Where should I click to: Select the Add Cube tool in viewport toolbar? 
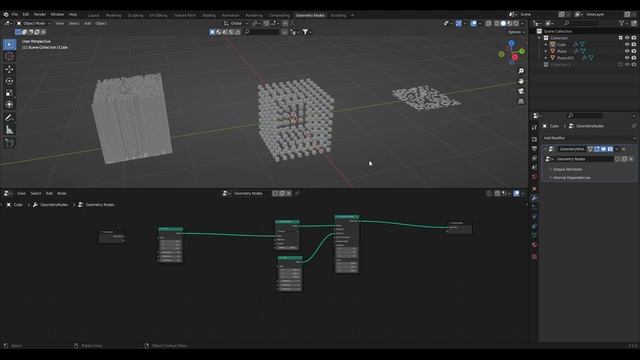tap(9, 143)
